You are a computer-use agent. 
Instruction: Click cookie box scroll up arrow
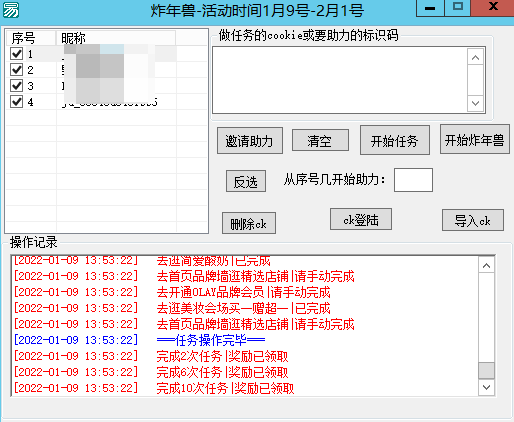click(x=476, y=58)
